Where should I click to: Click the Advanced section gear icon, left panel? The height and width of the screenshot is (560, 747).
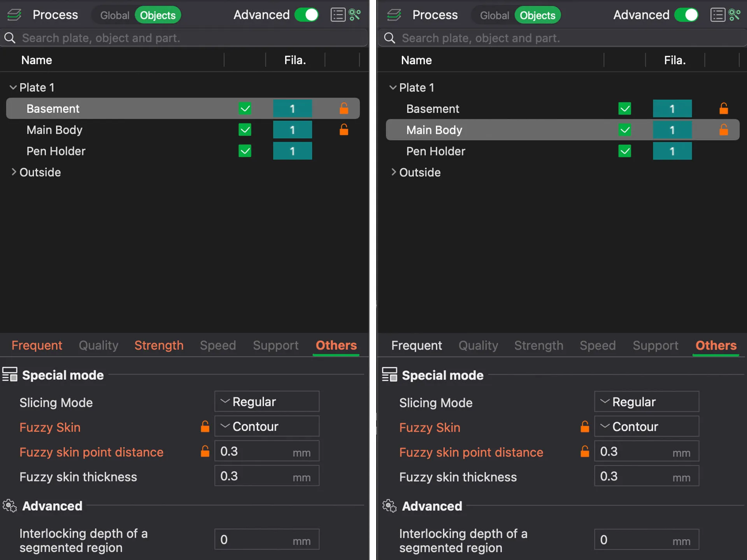10,506
